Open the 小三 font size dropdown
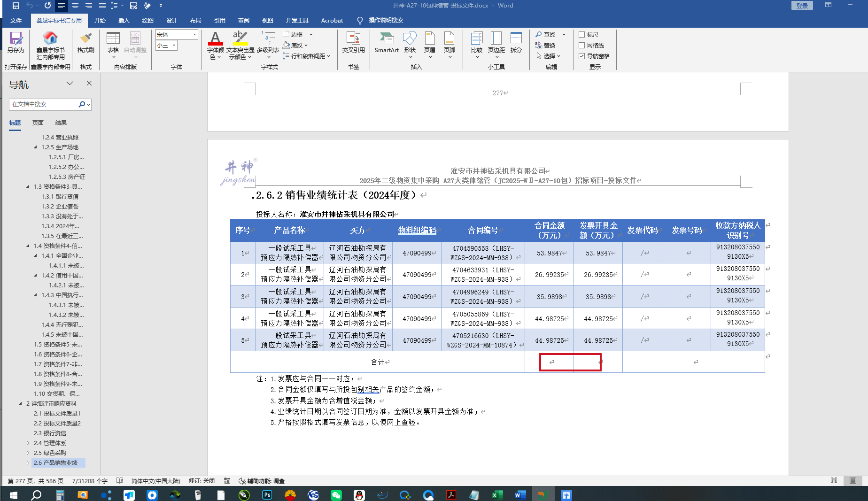Image resolution: width=868 pixels, height=501 pixels. pos(174,46)
